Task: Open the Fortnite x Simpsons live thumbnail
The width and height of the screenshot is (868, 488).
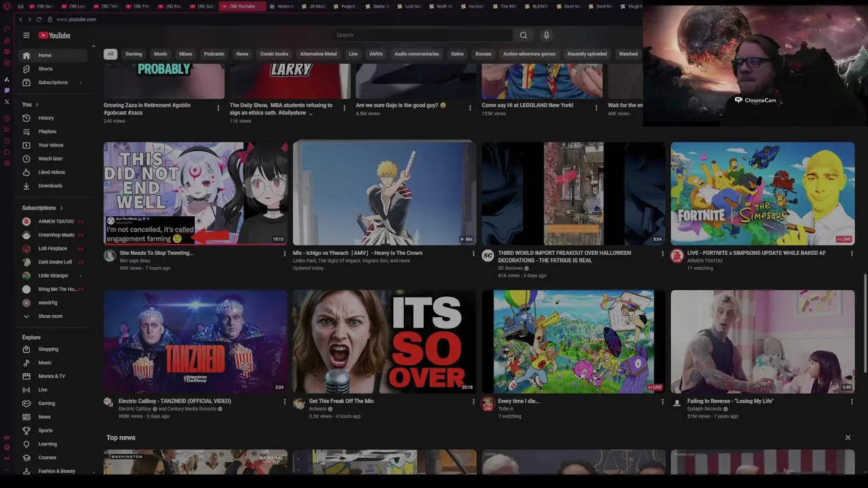Action: pyautogui.click(x=763, y=193)
